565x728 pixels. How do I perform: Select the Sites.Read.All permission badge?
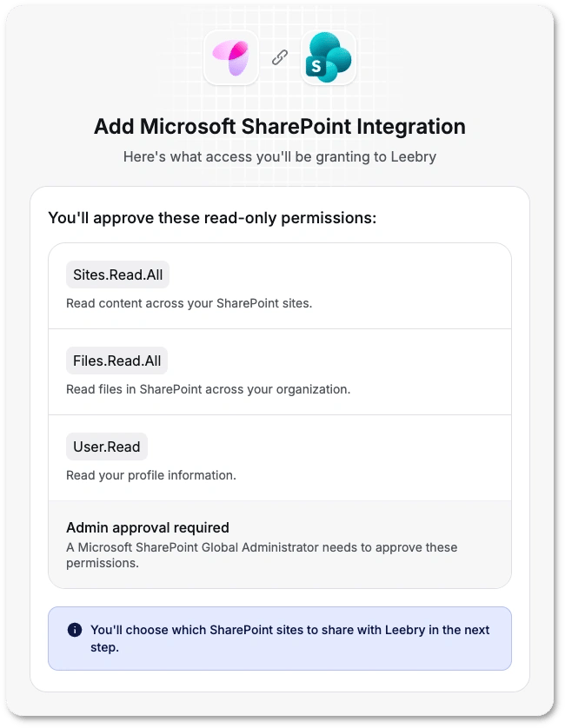[x=117, y=275]
